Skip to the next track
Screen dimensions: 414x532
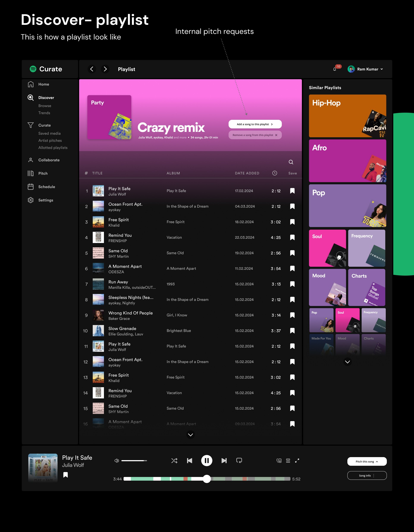(224, 461)
